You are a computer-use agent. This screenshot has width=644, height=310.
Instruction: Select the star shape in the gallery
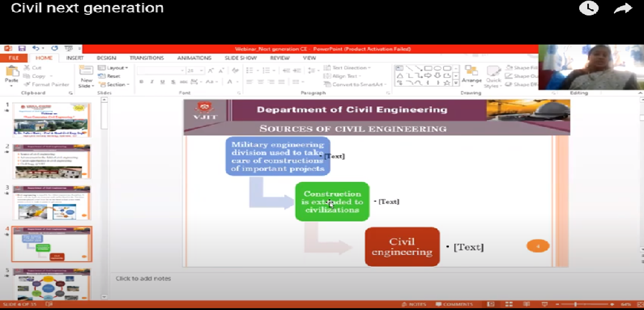446,83
